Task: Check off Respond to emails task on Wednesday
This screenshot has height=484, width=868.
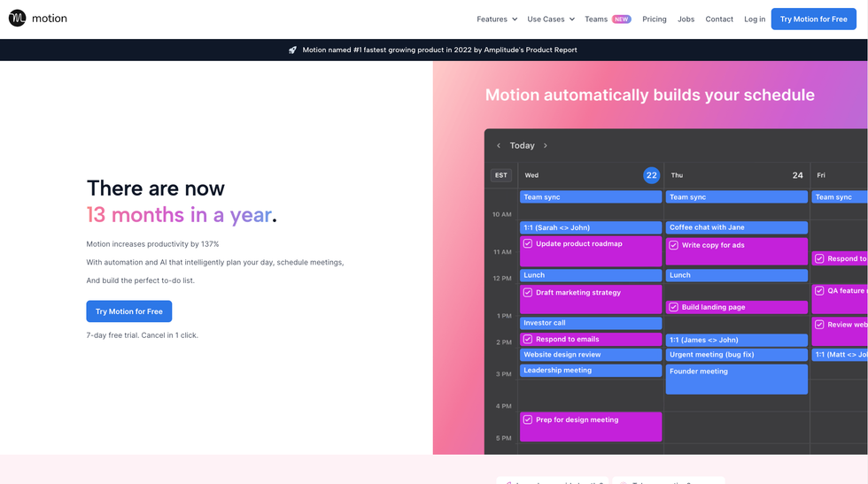Action: (528, 339)
